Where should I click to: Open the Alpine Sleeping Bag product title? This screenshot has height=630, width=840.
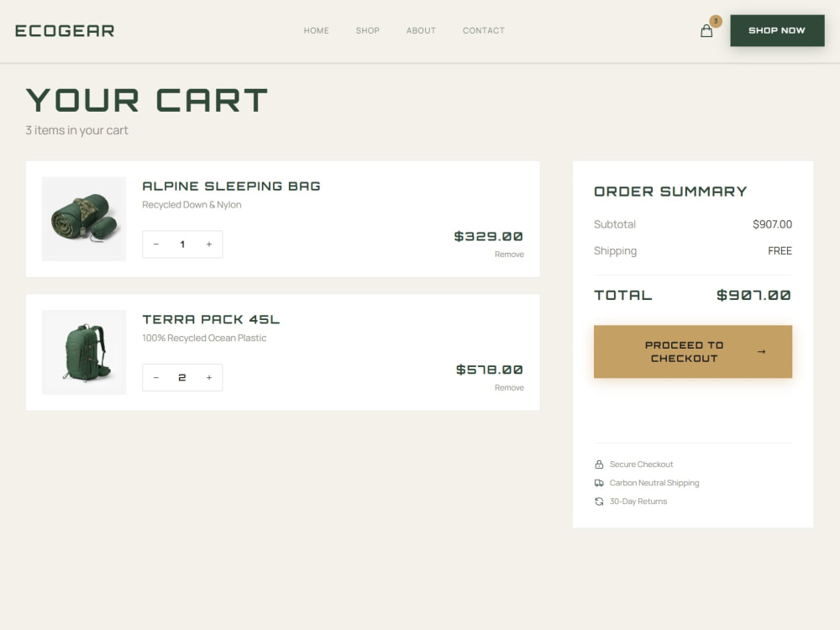pyautogui.click(x=231, y=186)
